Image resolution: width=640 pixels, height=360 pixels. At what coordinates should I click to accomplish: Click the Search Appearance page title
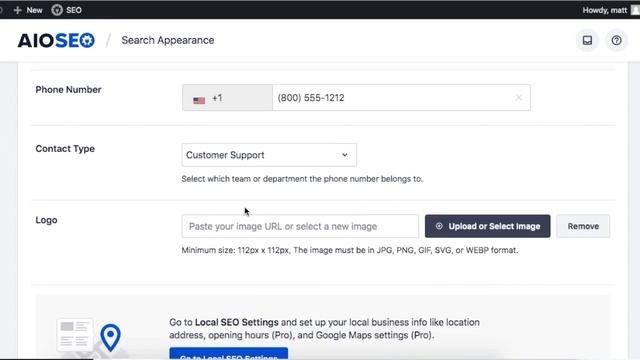pyautogui.click(x=168, y=40)
